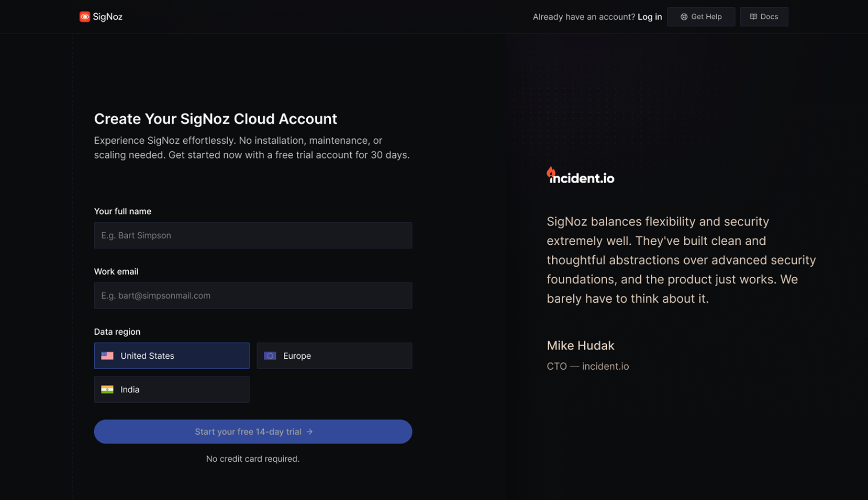868x500 pixels.
Task: Focus the Your full name field
Action: pos(253,235)
